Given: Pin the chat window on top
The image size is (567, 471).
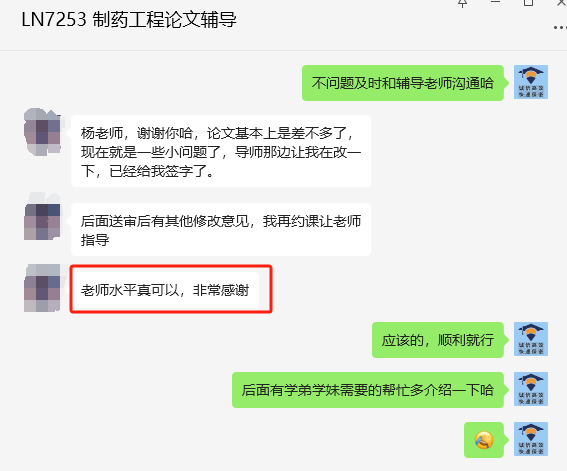Looking at the screenshot, I should coord(462,3).
